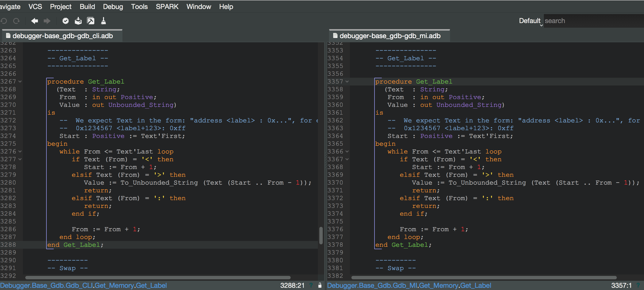Click Gdb_CLI breadcrumb in left status bar
This screenshot has width=644, height=290.
point(79,285)
